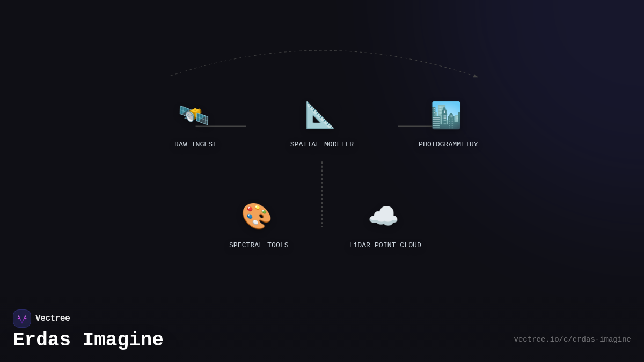Click the Erdas Imagine title heading
Viewport: 644px width, 362px height.
[88, 340]
